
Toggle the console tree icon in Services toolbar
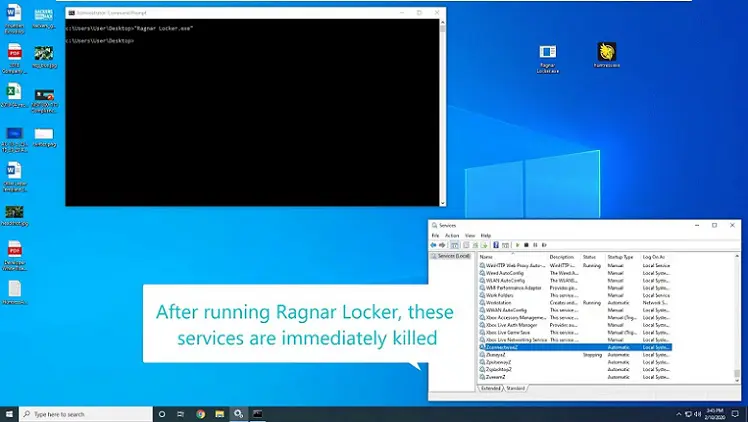(455, 245)
